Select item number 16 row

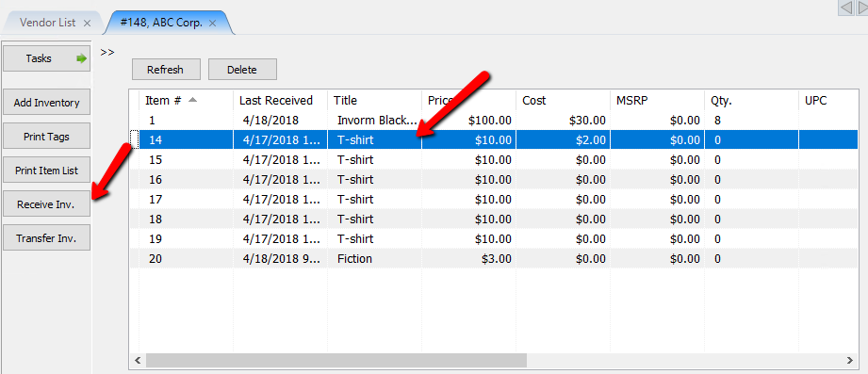[495, 180]
